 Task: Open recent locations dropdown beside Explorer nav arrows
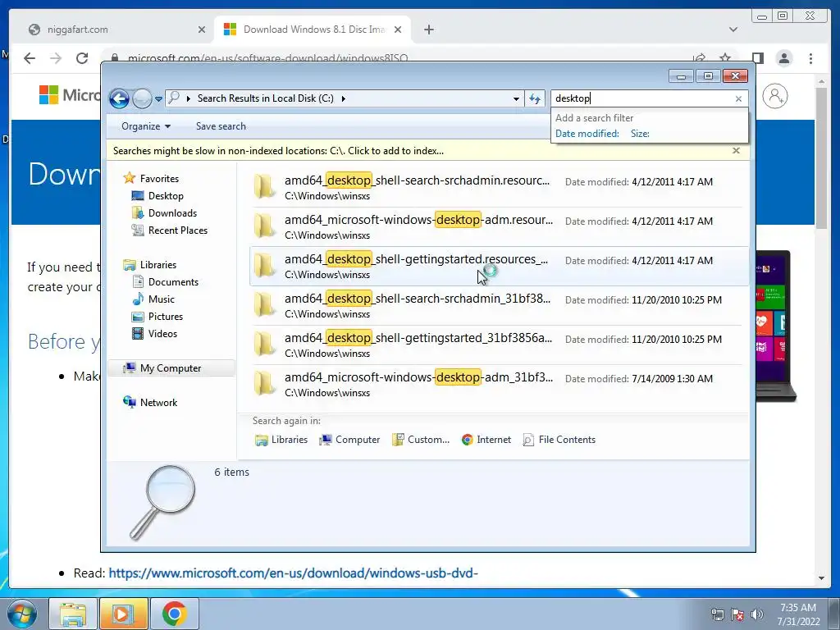tap(158, 99)
